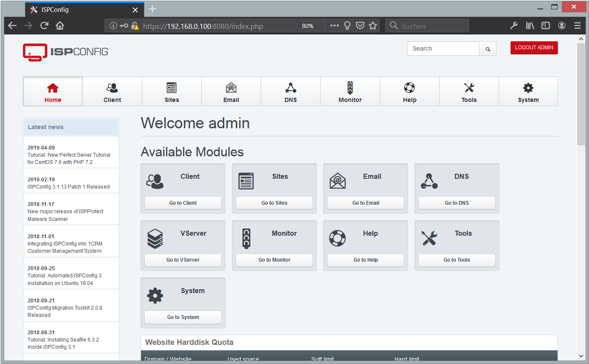The image size is (589, 364).
Task: Click the page vertical scrollbar thumb
Action: click(x=581, y=94)
